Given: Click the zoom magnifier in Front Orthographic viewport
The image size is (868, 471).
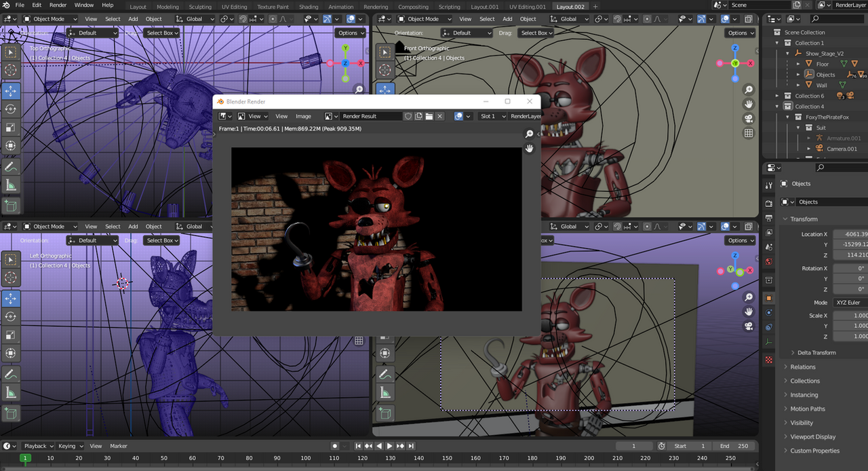Looking at the screenshot, I should [749, 90].
